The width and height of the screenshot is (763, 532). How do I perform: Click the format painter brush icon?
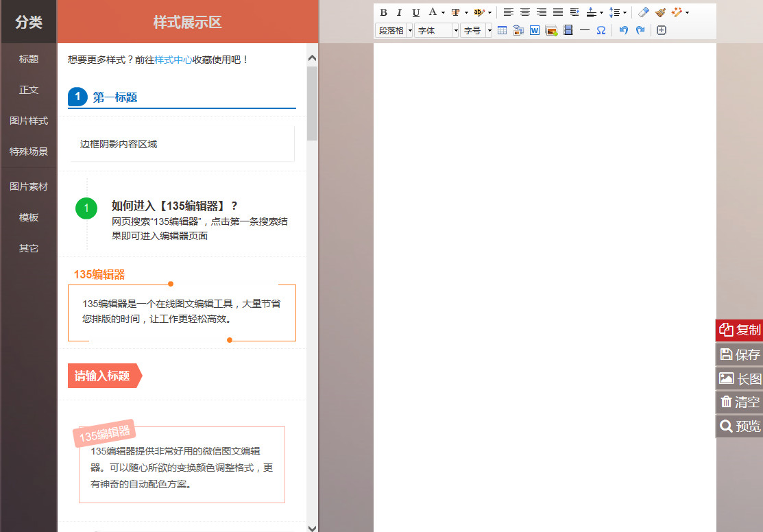tap(659, 12)
